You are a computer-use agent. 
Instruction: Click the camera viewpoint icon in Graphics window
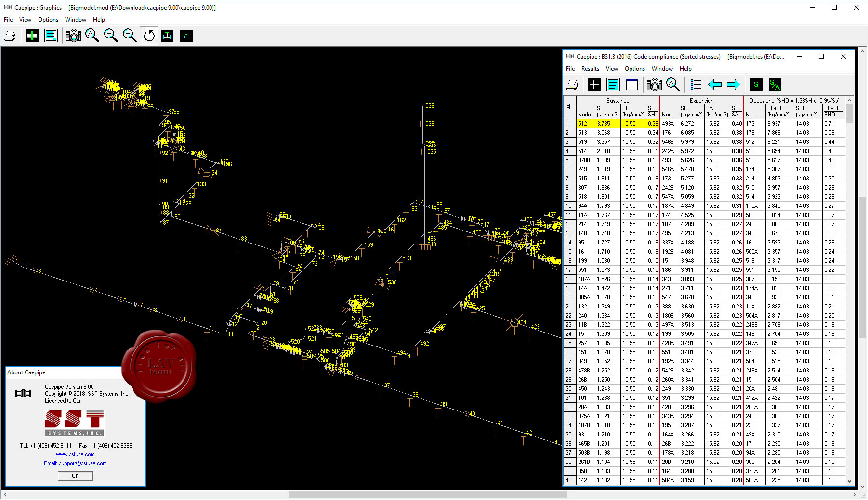73,36
